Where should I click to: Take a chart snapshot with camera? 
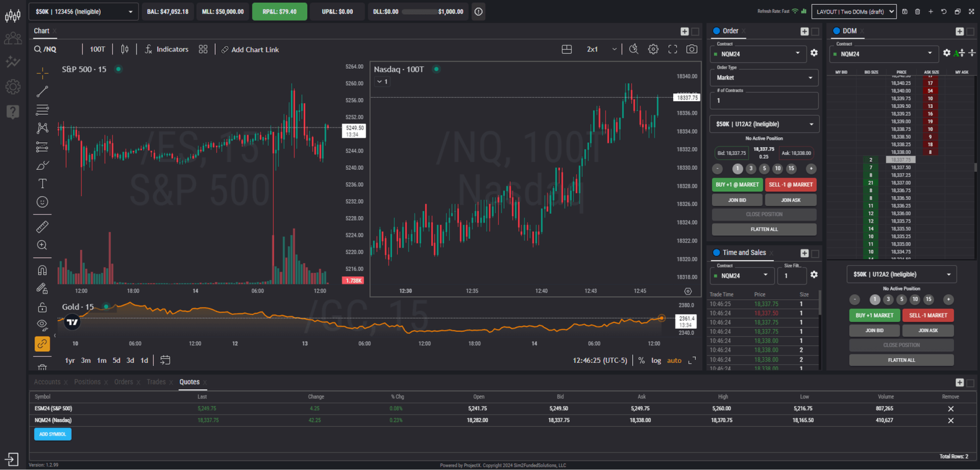692,49
